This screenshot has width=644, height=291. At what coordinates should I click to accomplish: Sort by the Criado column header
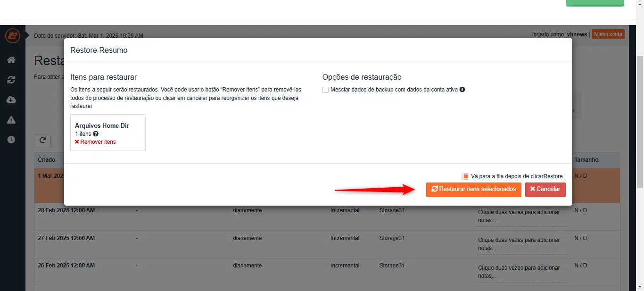click(47, 160)
